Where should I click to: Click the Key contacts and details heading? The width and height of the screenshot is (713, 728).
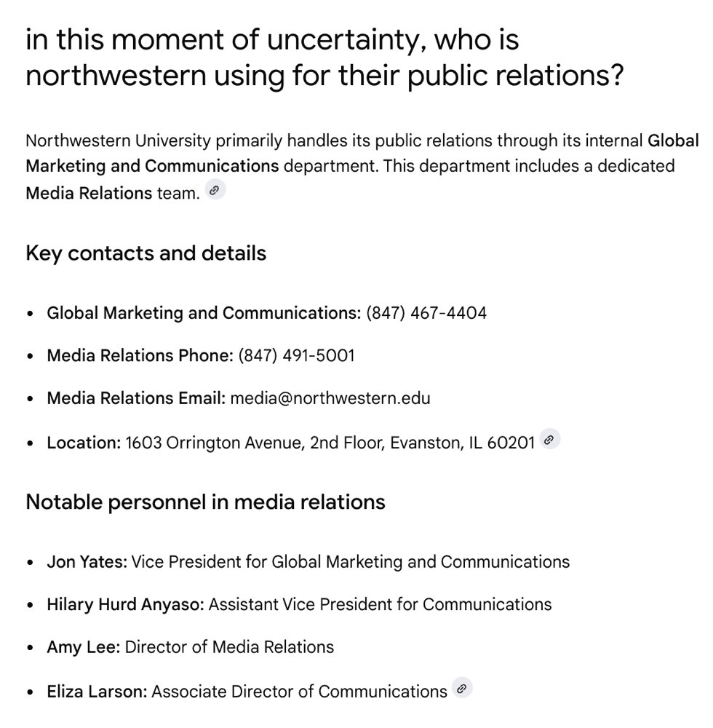[x=146, y=253]
